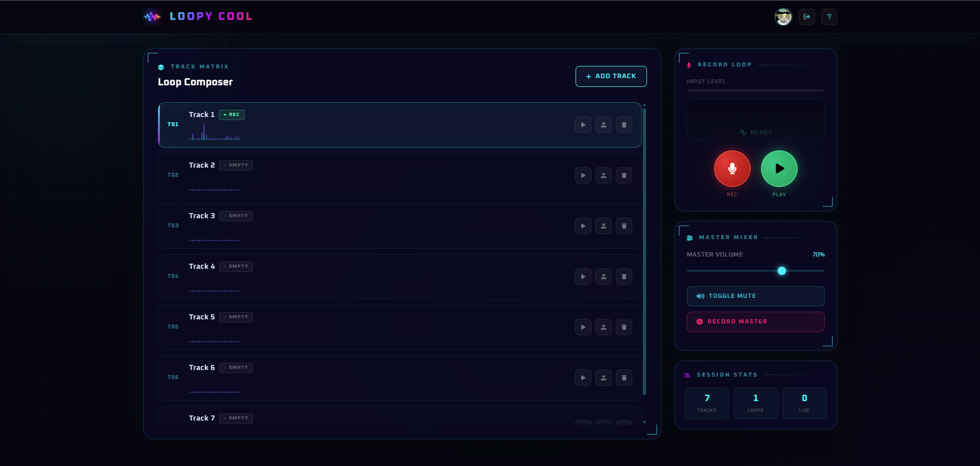Image resolution: width=980 pixels, height=466 pixels.
Task: Click the Loop Composer heading
Action: coord(195,82)
